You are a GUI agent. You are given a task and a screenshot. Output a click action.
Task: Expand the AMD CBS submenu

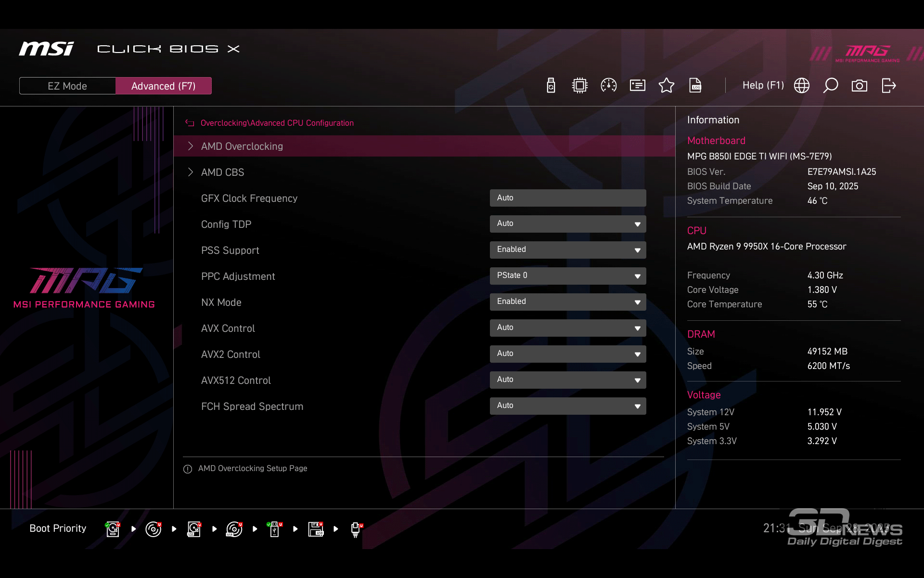(222, 172)
